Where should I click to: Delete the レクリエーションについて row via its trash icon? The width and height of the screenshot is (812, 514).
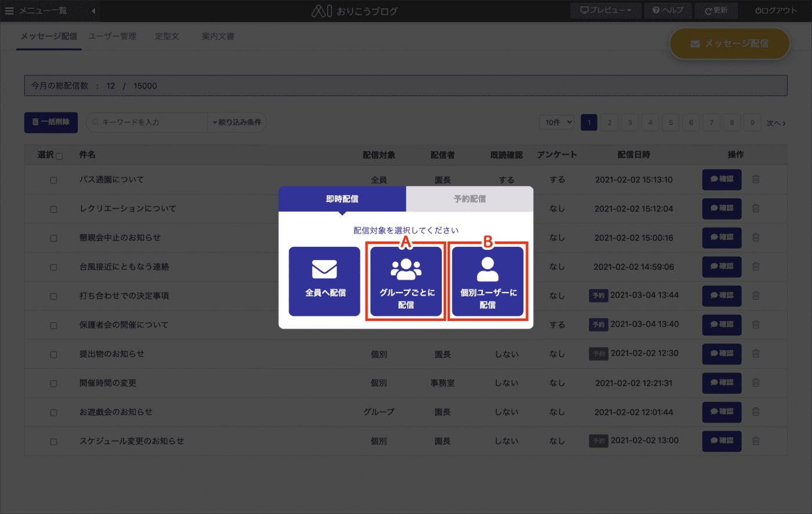(756, 208)
